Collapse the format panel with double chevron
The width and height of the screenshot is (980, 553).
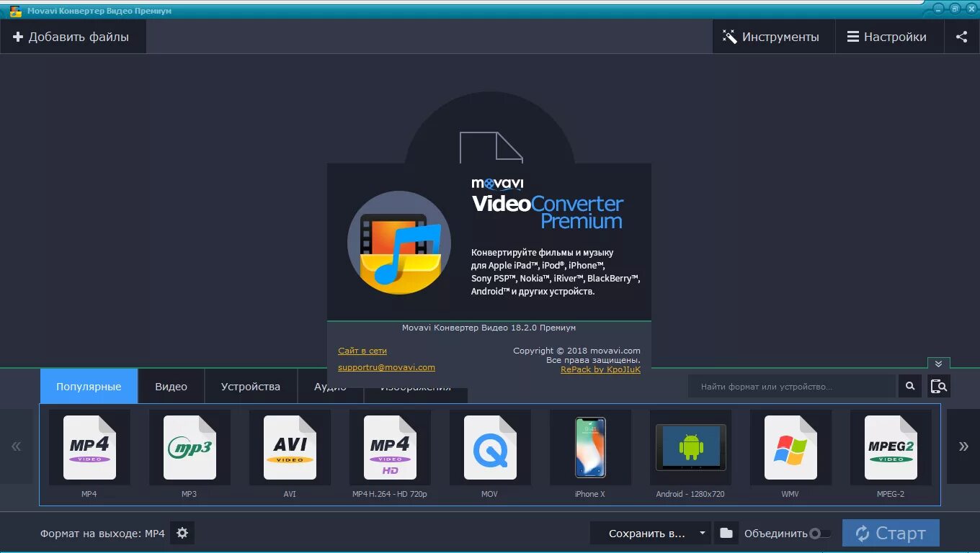coord(938,364)
